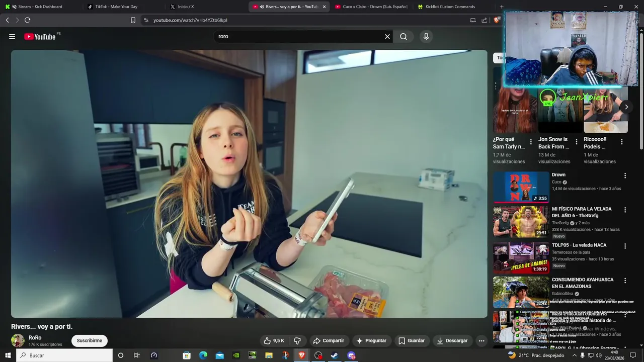The width and height of the screenshot is (644, 362).
Task: Open options for TDLP05 - La velada NACA
Action: click(625, 246)
